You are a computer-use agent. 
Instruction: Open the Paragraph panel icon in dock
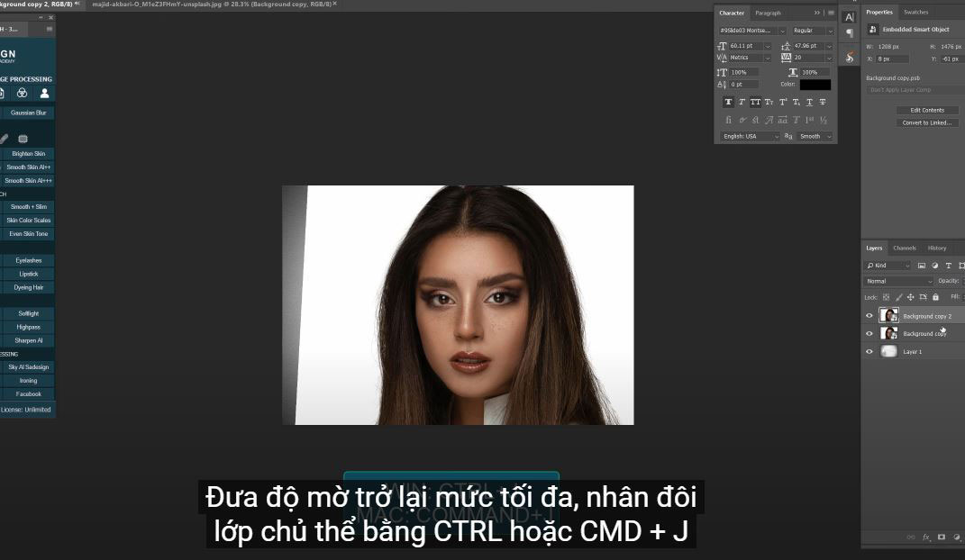tap(849, 33)
